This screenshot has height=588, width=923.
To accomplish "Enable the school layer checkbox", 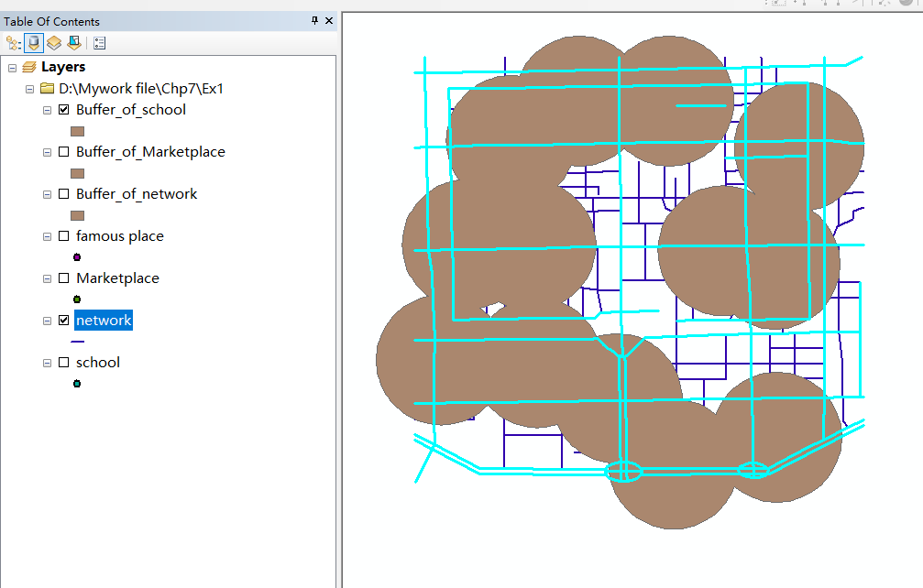I will pyautogui.click(x=64, y=363).
